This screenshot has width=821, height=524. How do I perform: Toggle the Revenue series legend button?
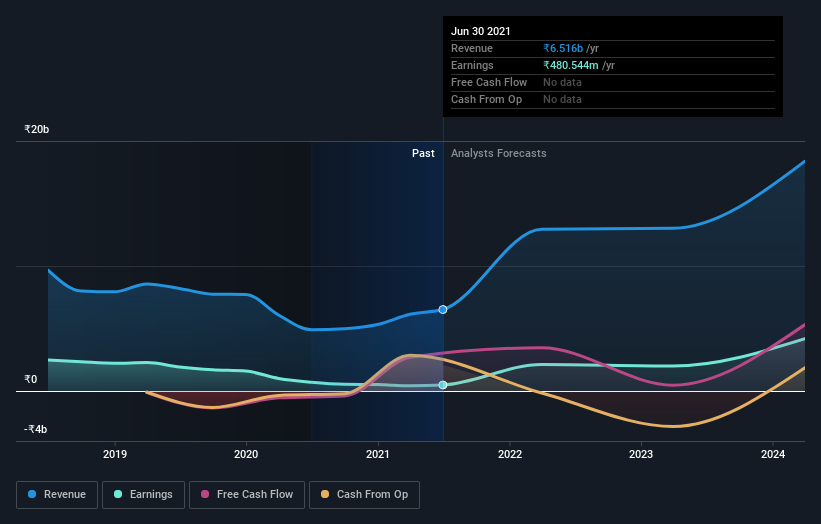[57, 495]
